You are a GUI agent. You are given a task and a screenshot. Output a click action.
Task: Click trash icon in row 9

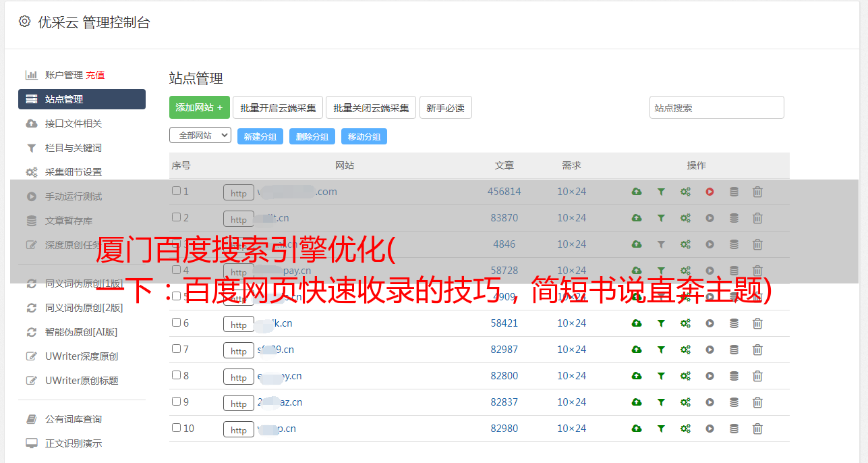[x=757, y=402]
